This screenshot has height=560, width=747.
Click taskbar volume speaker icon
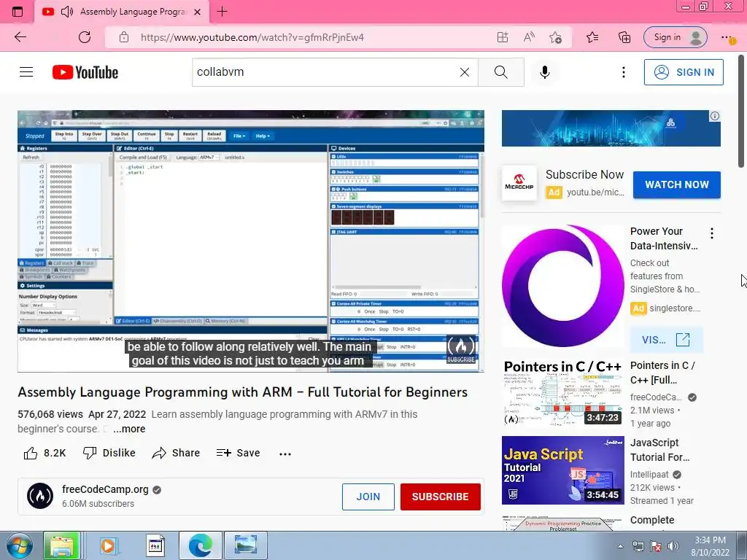pyautogui.click(x=673, y=546)
